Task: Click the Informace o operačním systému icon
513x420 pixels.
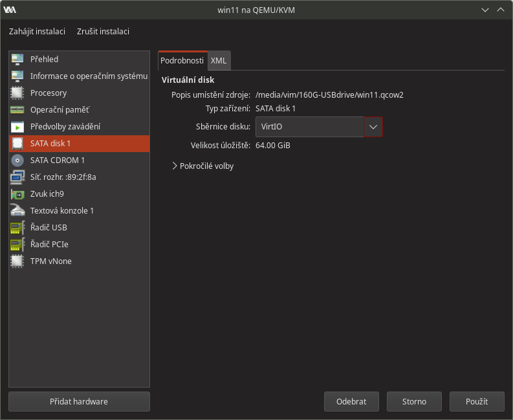Action: pos(17,76)
